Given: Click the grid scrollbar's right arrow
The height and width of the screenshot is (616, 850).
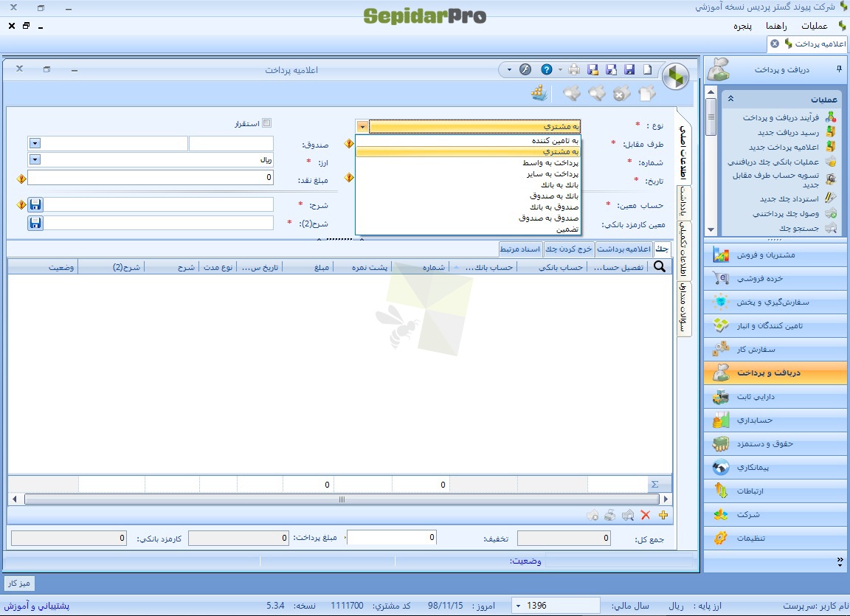Looking at the screenshot, I should (666, 499).
